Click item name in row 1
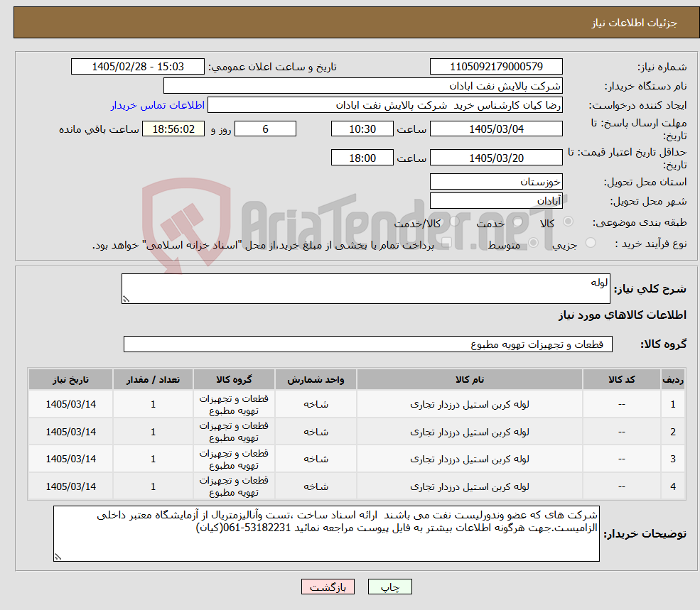Image resolution: width=700 pixels, height=610 pixels. pyautogui.click(x=470, y=404)
